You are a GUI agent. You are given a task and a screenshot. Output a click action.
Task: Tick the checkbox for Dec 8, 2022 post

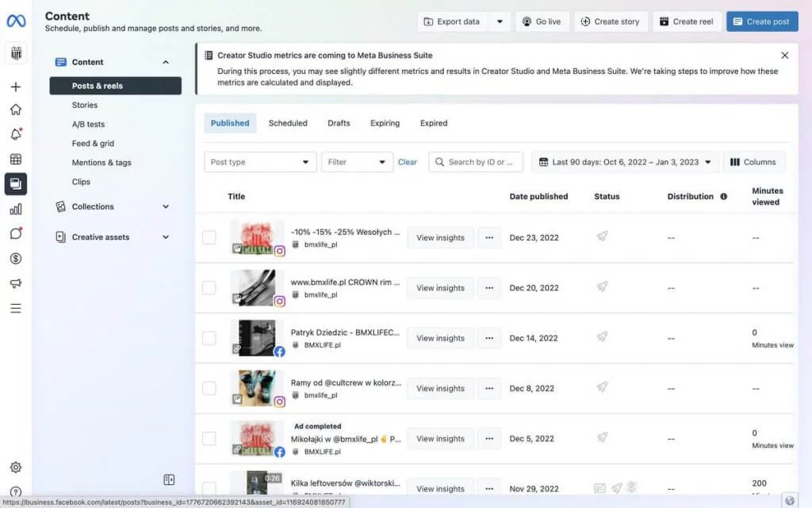click(209, 388)
